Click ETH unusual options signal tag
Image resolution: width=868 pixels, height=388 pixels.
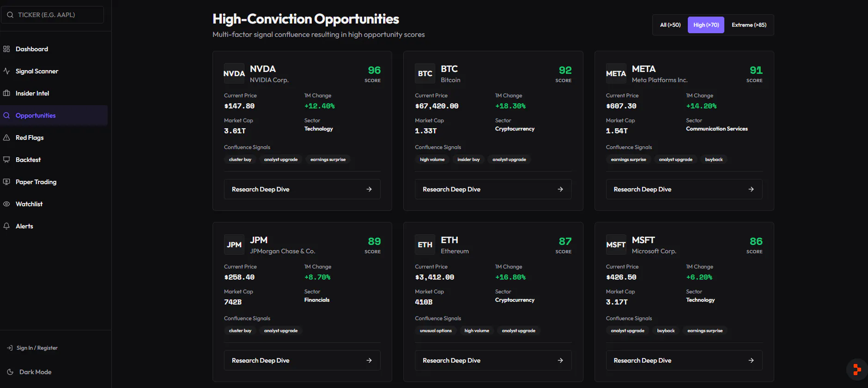point(436,331)
